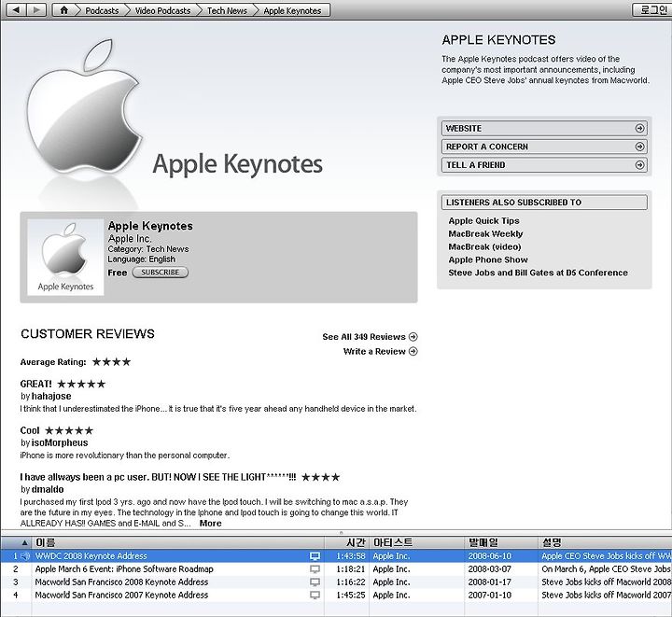
Task: Open MacBreak (video) podcast link
Action: pyautogui.click(x=484, y=246)
